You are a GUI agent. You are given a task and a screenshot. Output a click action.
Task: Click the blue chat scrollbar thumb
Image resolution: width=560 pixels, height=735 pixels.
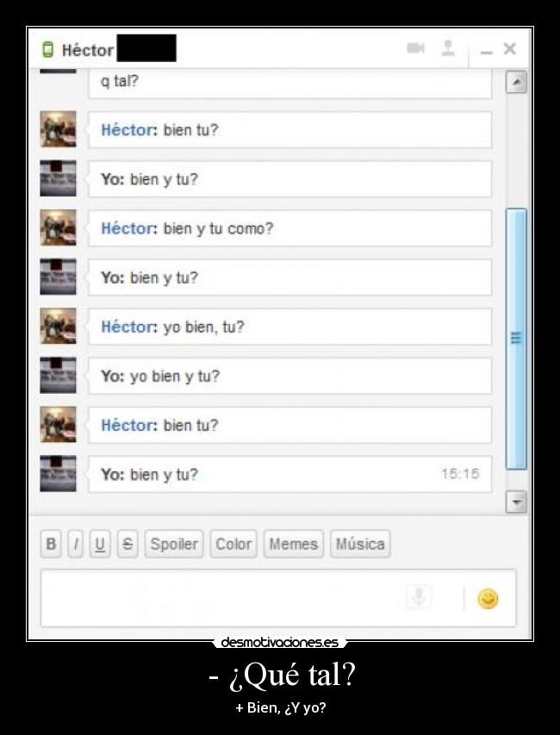[x=515, y=338]
